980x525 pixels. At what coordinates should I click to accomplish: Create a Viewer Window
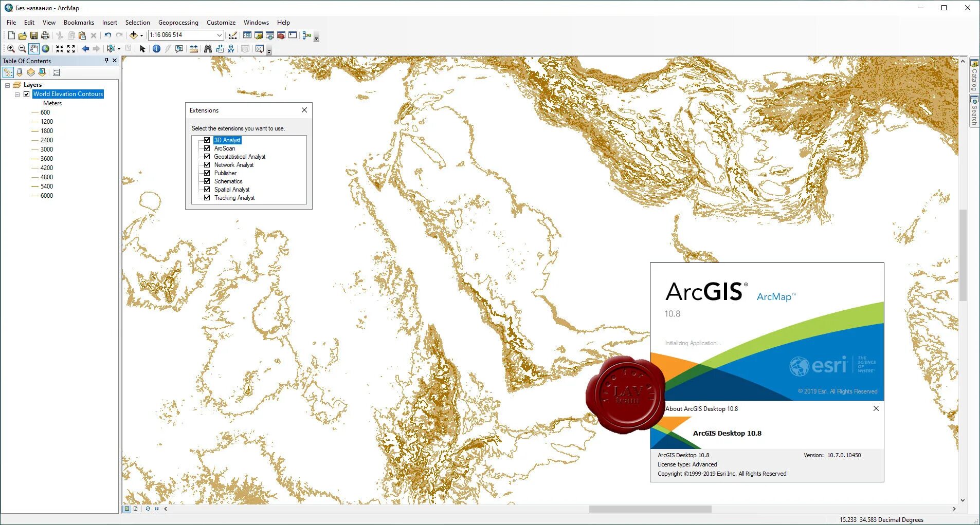coord(260,49)
